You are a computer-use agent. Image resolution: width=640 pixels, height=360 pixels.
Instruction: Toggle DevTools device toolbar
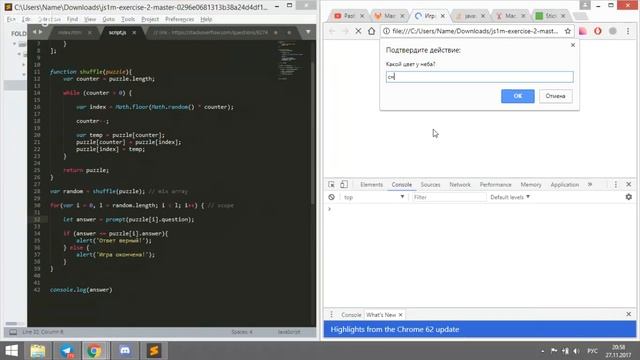click(x=344, y=184)
